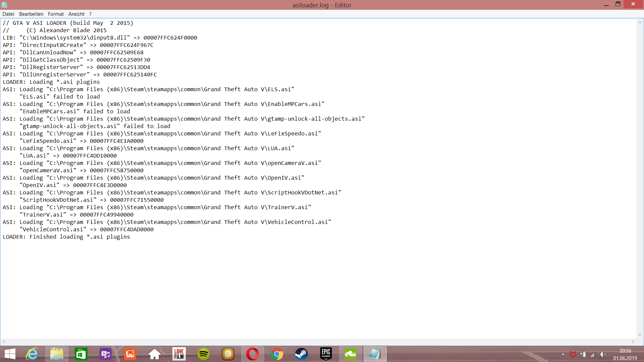Viewport: 644px width, 362px height.
Task: Click the volume speaker tray icon
Action: [x=603, y=354]
